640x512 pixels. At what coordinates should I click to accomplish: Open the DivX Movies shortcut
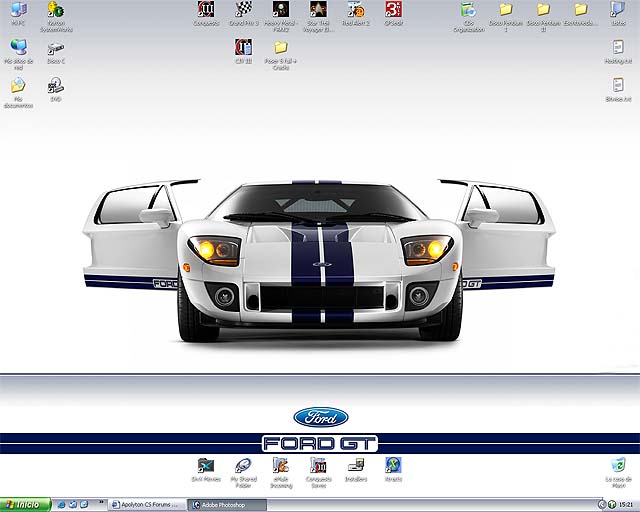206,465
